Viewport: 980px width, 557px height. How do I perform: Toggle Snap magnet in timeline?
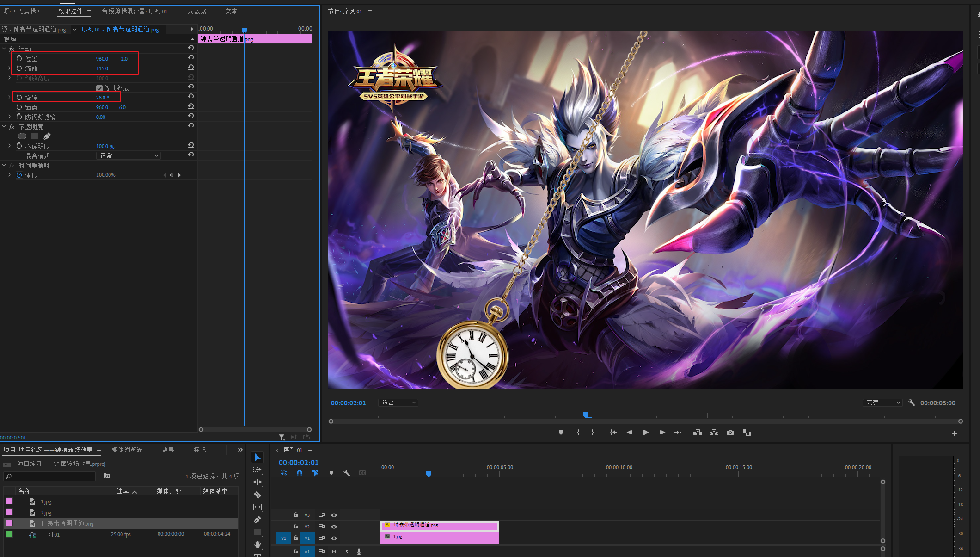coord(300,473)
